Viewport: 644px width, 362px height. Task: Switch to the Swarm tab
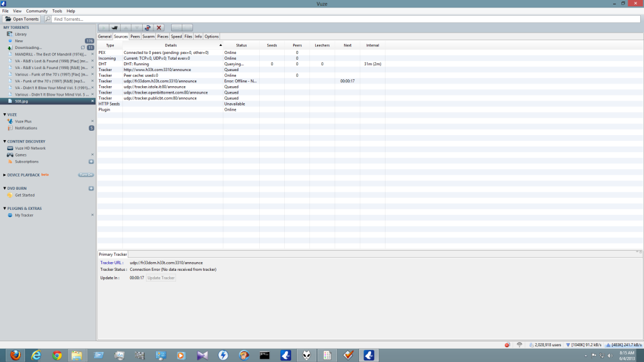(148, 36)
